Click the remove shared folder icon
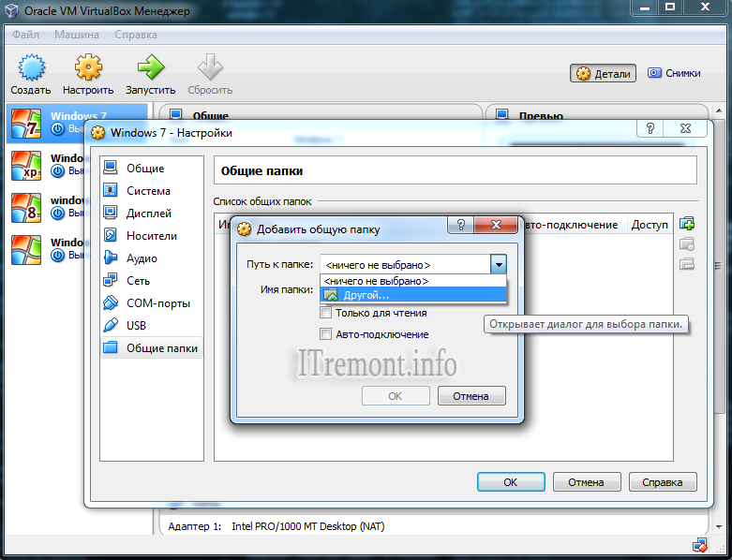 tap(687, 264)
